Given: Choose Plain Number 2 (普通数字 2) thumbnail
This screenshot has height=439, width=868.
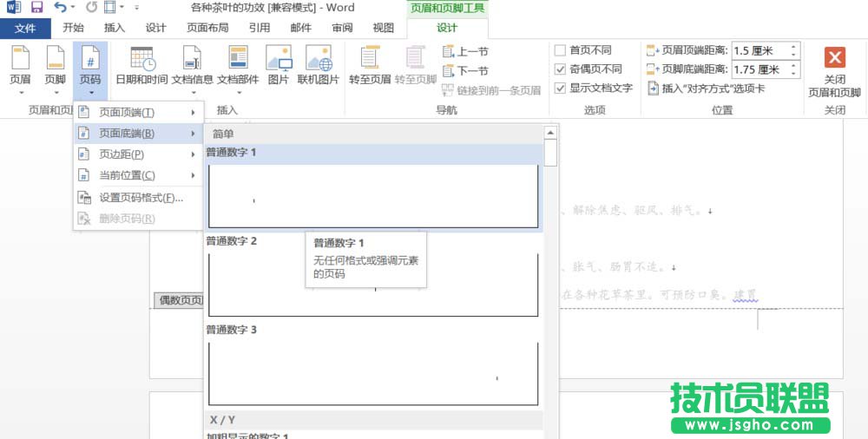Looking at the screenshot, I should click(x=373, y=285).
